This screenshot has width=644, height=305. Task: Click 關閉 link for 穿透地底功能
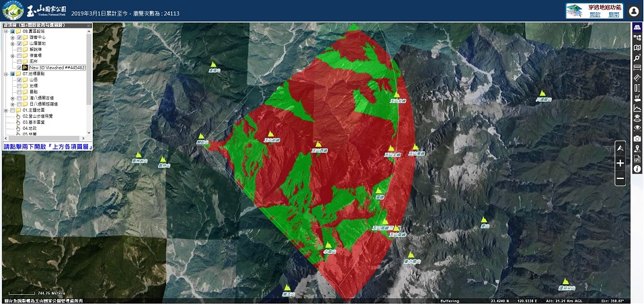[x=613, y=14]
